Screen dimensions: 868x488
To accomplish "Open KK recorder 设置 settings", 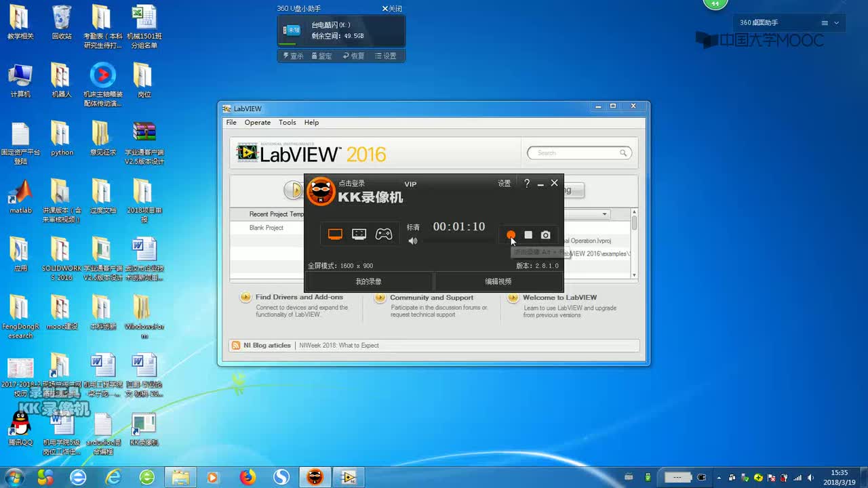I will [x=505, y=184].
